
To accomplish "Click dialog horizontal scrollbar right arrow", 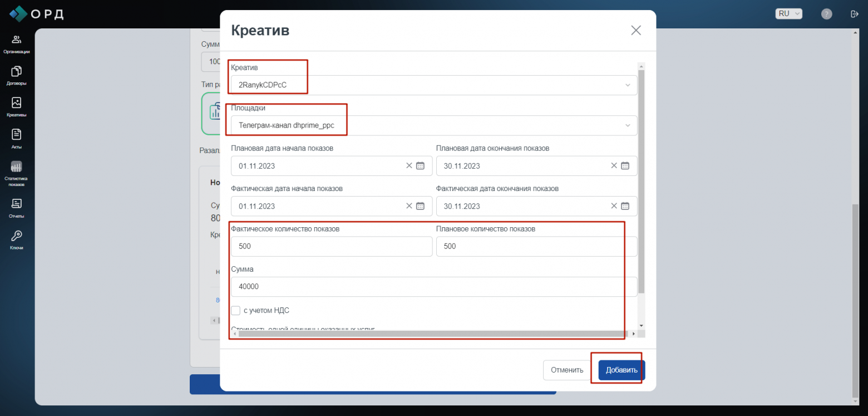I will click(x=633, y=334).
